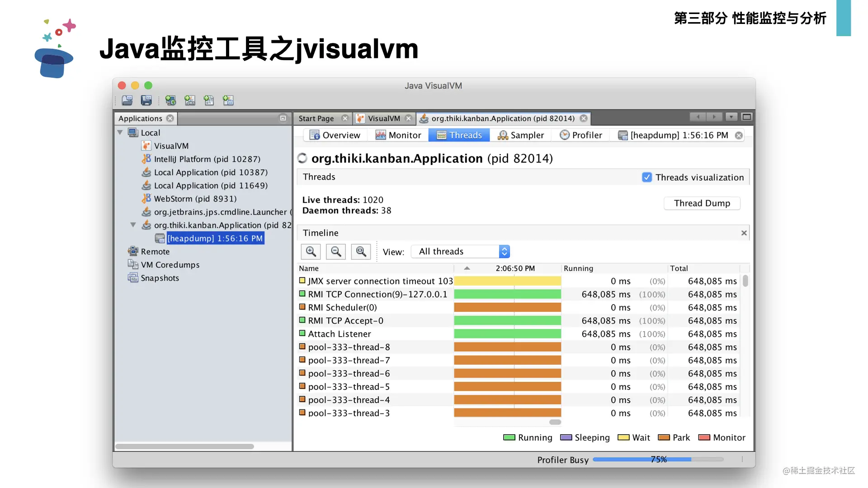Image resolution: width=868 pixels, height=488 pixels.
Task: Switch to the Profiler tab
Action: pyautogui.click(x=581, y=135)
